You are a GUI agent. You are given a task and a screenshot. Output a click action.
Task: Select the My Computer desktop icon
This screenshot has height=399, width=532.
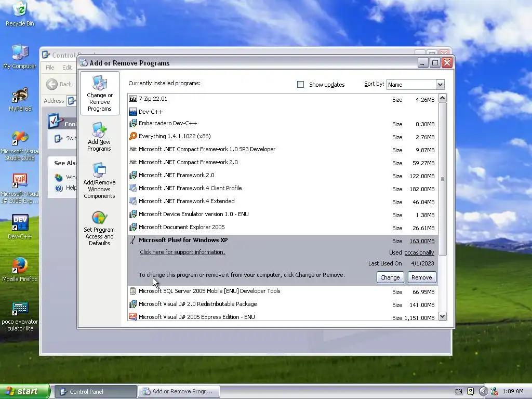20,57
